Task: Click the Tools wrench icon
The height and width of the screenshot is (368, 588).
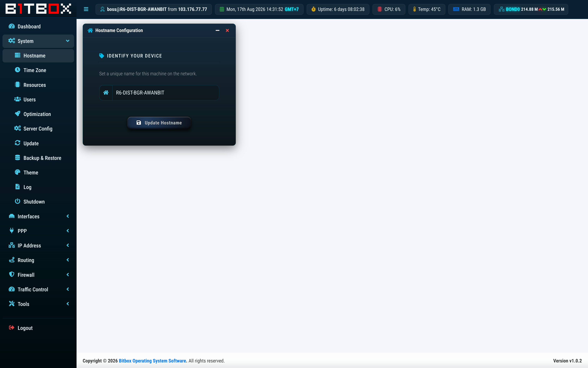Action: tap(12, 303)
